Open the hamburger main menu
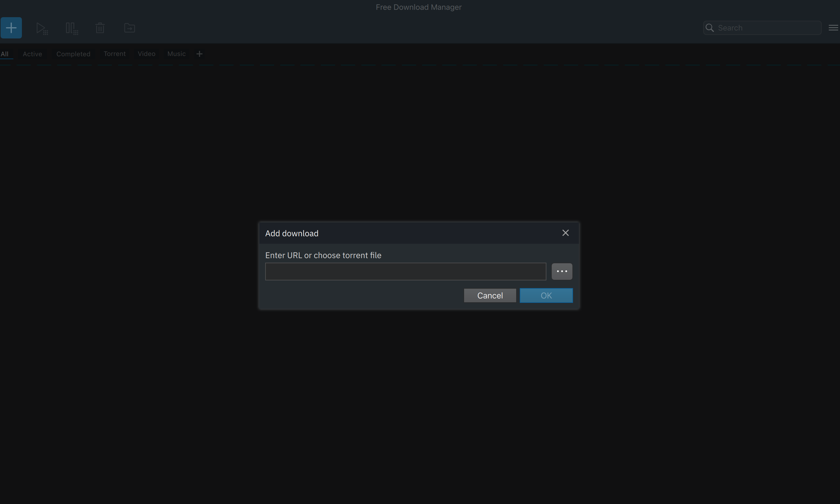The width and height of the screenshot is (840, 504). 833,28
